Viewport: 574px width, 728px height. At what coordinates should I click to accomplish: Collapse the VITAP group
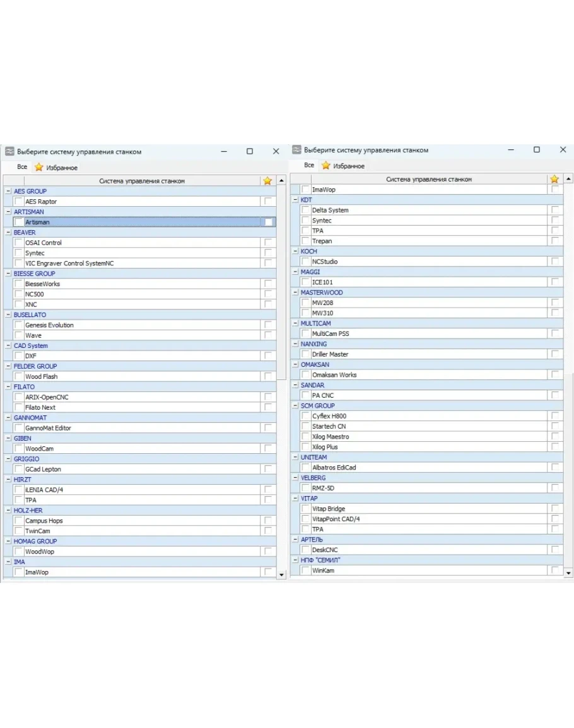295,499
